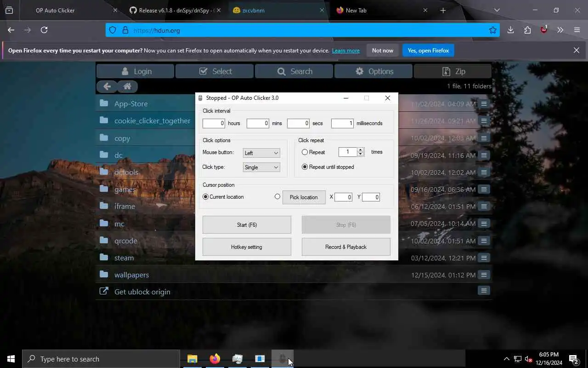Open the row menu for steam folder
The height and width of the screenshot is (368, 588).
point(484,258)
